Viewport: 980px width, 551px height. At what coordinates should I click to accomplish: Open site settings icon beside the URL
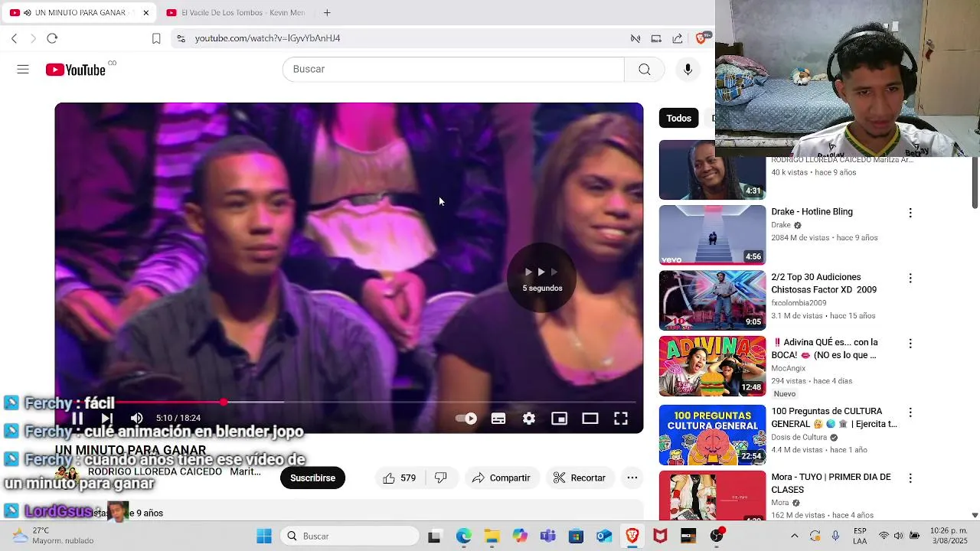[180, 38]
